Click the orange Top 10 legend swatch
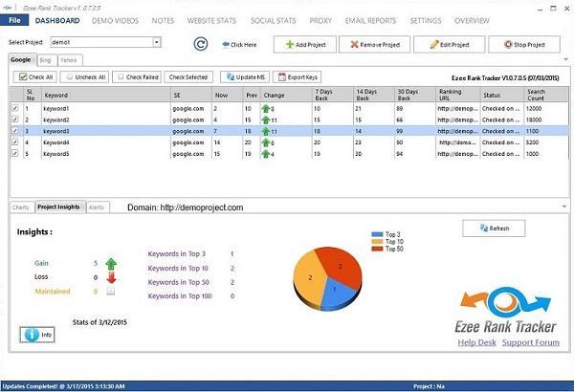The height and width of the screenshot is (392, 574). point(377,242)
